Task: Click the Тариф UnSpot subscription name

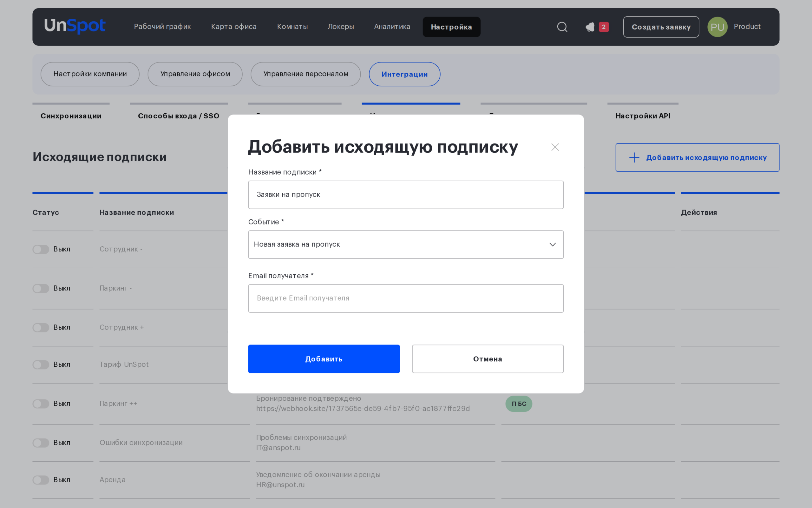Action: coord(124,364)
